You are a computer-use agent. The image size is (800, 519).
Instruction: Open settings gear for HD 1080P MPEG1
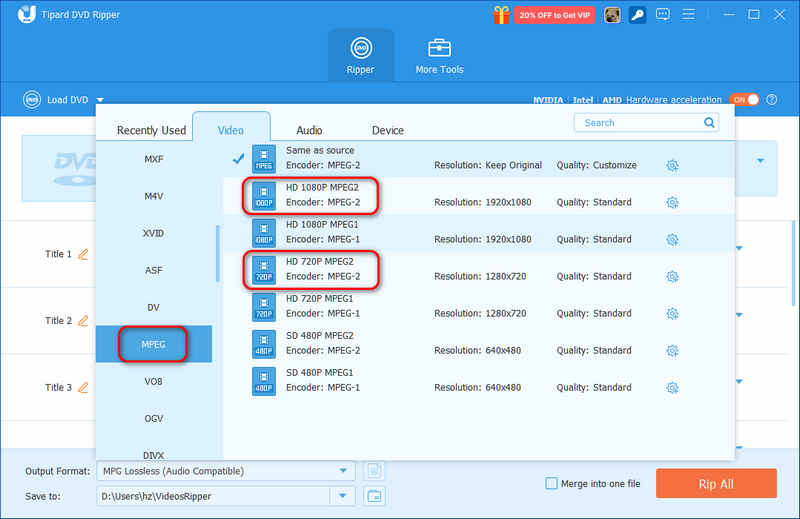pyautogui.click(x=672, y=239)
